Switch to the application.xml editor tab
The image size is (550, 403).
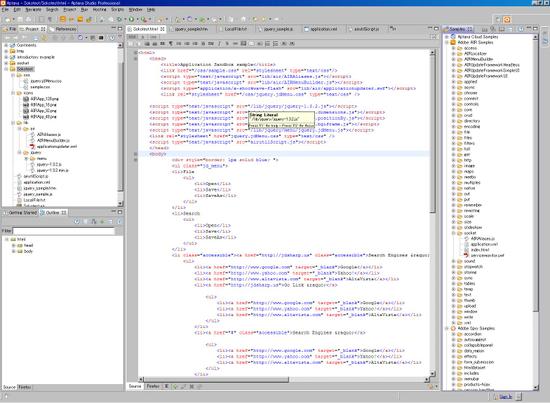(x=324, y=29)
